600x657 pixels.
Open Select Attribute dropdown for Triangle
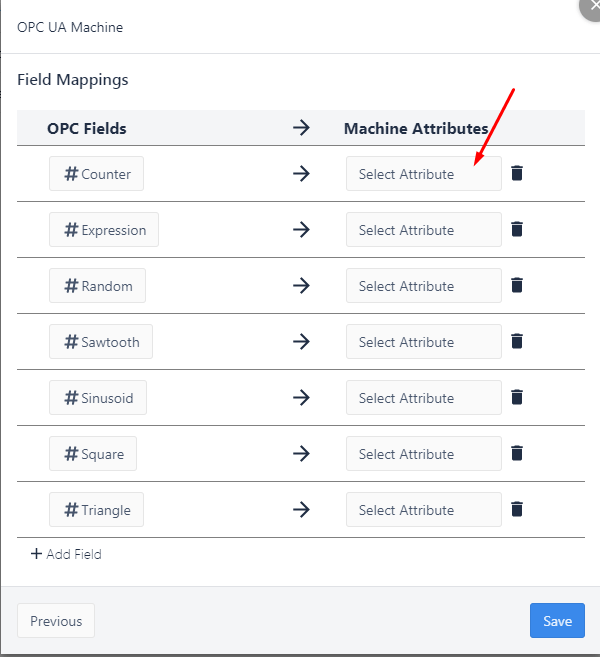(x=423, y=510)
